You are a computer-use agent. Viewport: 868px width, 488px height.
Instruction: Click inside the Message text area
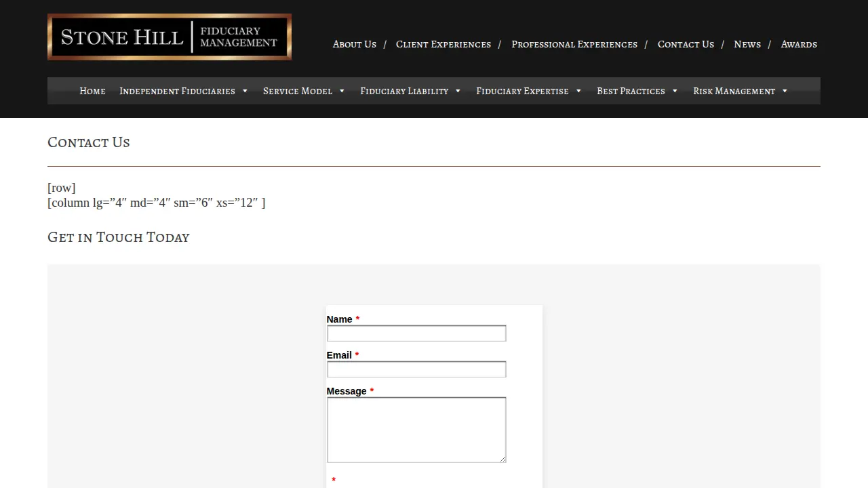click(x=416, y=430)
